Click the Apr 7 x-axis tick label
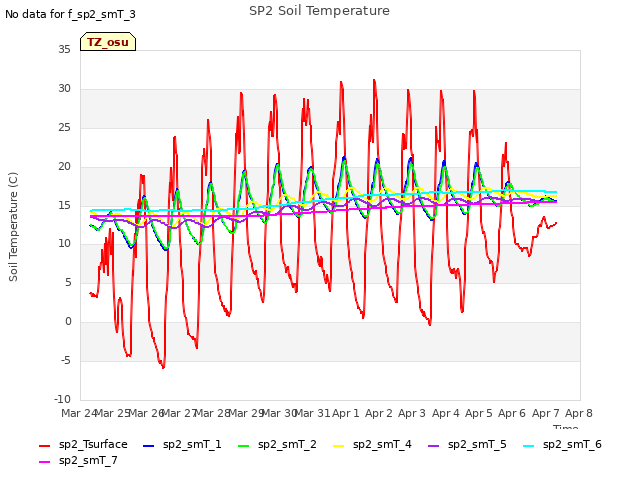 pyautogui.click(x=546, y=413)
